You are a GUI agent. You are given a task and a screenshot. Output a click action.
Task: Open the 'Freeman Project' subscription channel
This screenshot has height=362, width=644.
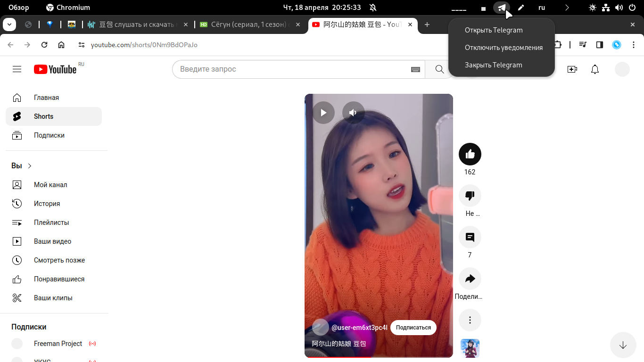pyautogui.click(x=54, y=344)
